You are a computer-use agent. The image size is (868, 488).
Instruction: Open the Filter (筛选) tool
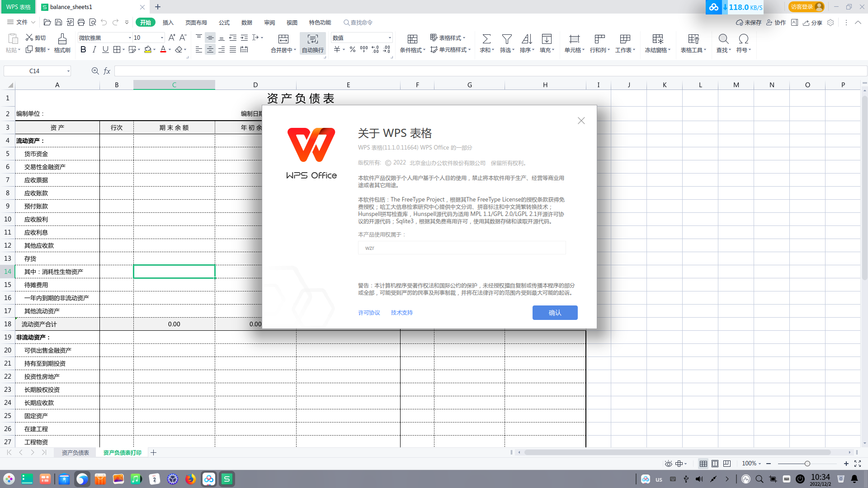pos(506,43)
